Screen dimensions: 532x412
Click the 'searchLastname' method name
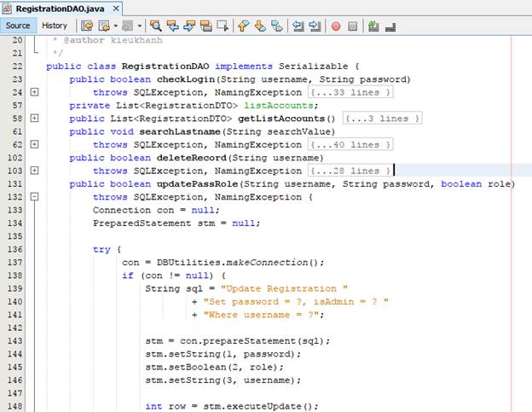point(180,131)
